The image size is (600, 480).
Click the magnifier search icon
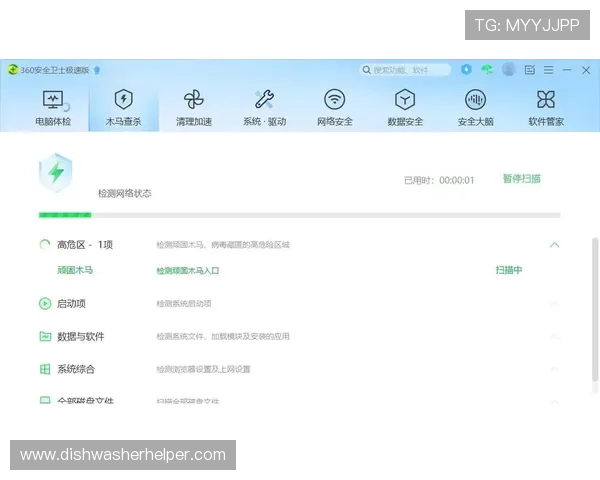[x=366, y=70]
